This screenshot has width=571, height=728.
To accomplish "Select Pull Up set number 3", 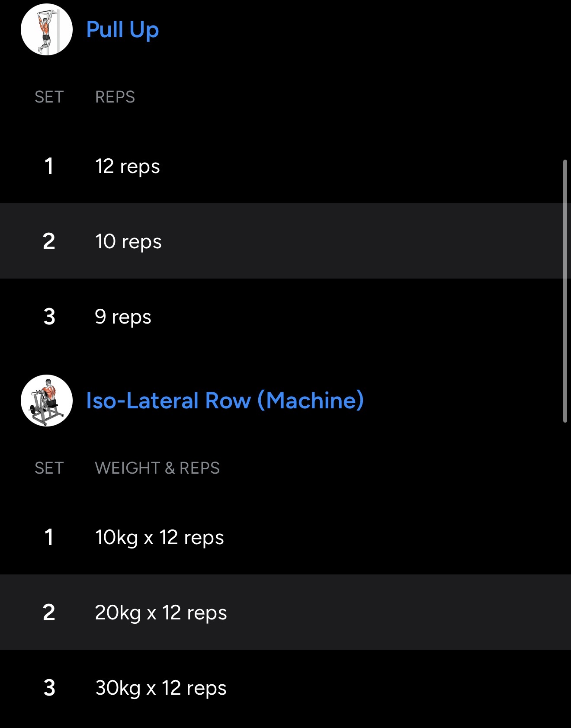I will [x=49, y=317].
